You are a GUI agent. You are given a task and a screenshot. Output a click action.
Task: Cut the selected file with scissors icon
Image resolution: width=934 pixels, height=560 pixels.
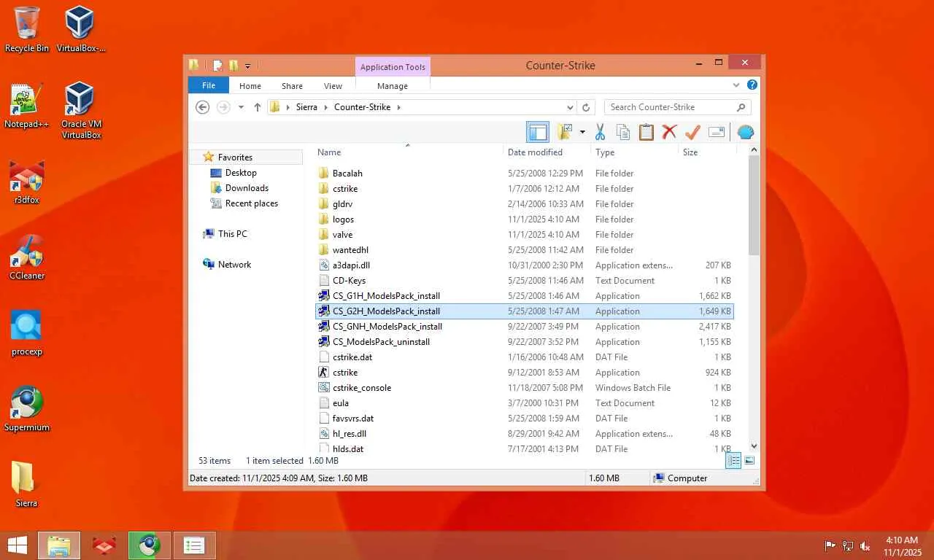coord(600,132)
